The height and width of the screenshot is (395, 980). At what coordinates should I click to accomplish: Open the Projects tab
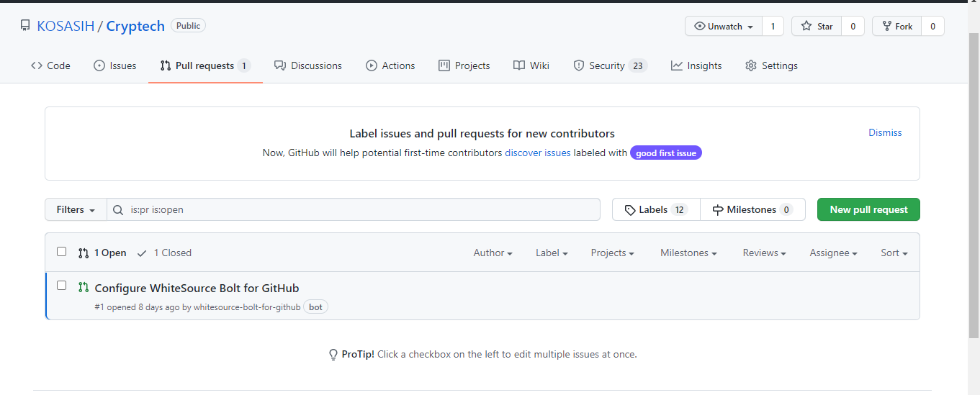(x=464, y=65)
